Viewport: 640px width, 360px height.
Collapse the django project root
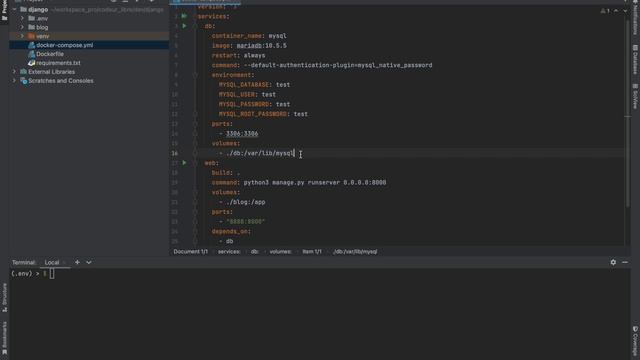[14, 9]
